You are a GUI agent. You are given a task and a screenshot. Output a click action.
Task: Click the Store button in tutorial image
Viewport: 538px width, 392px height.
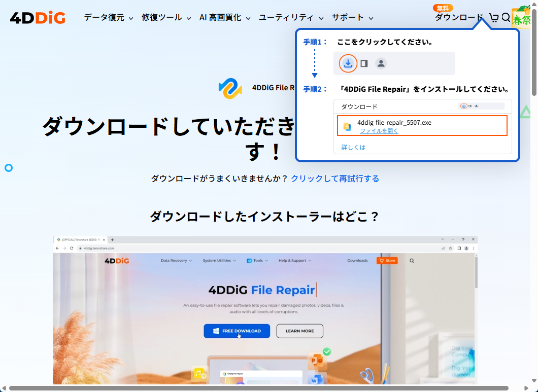[387, 261]
